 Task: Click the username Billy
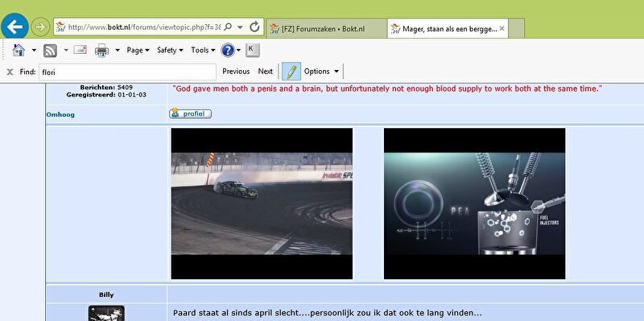[x=106, y=294]
